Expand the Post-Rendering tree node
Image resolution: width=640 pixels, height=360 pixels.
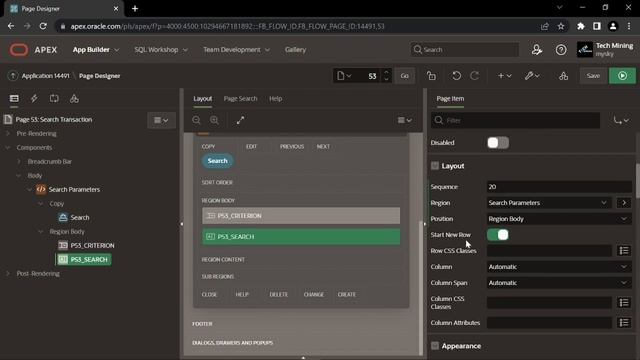(8, 273)
